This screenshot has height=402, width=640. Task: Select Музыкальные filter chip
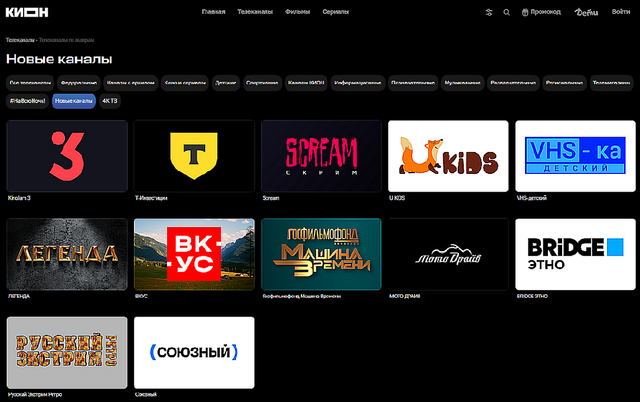click(x=462, y=83)
